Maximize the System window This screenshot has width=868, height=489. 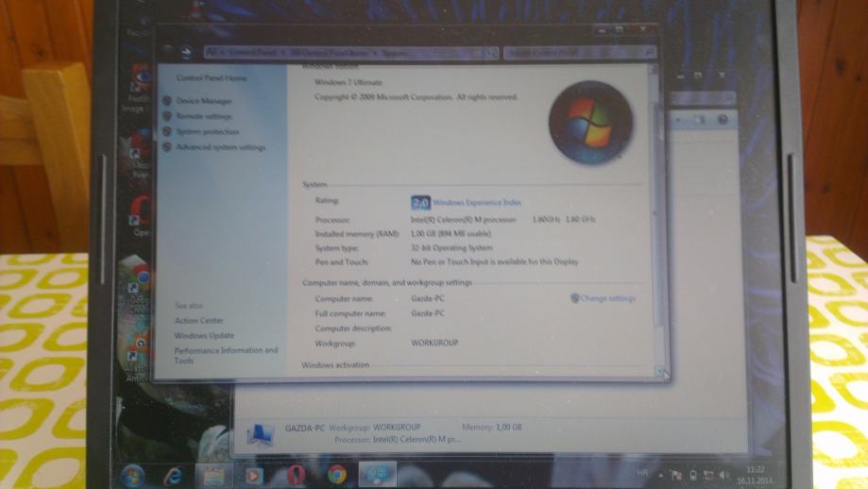click(620, 30)
